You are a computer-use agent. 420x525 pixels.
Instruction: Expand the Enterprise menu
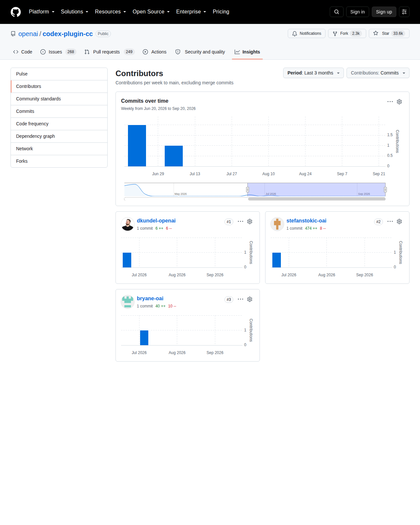(x=191, y=12)
